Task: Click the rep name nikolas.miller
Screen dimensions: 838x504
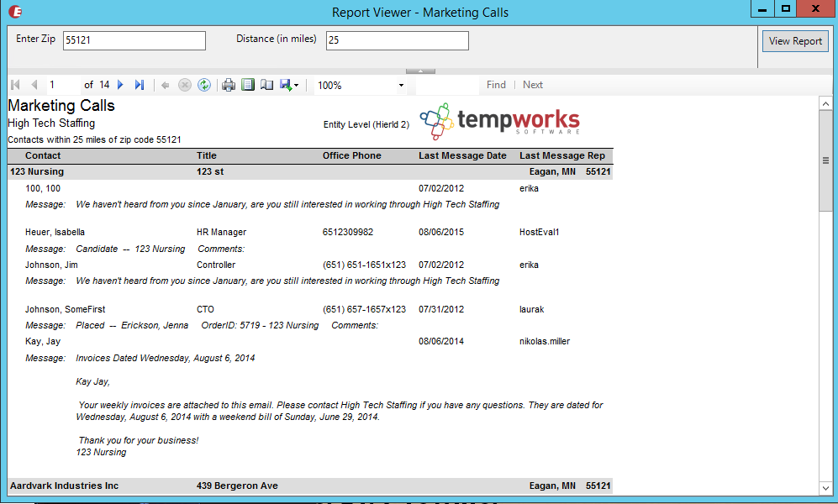Action: click(545, 341)
